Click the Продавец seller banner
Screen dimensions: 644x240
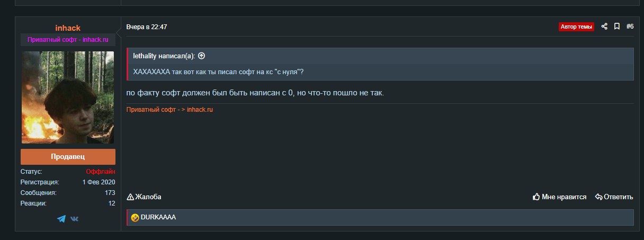pyautogui.click(x=68, y=157)
